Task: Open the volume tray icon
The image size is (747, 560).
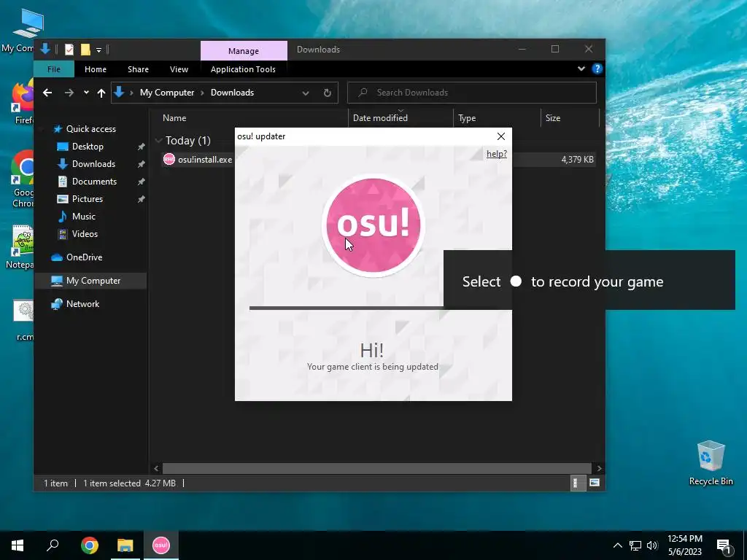Action: (652, 545)
